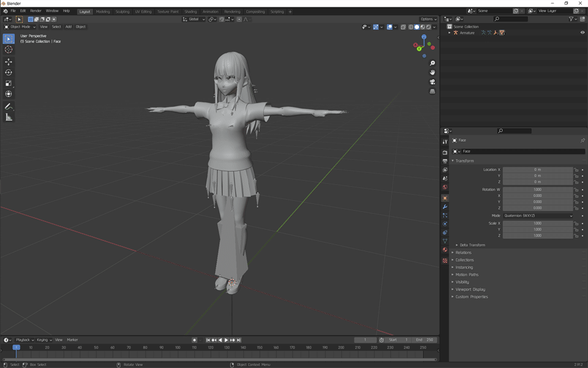Jump to timeline end frame button

(239, 340)
